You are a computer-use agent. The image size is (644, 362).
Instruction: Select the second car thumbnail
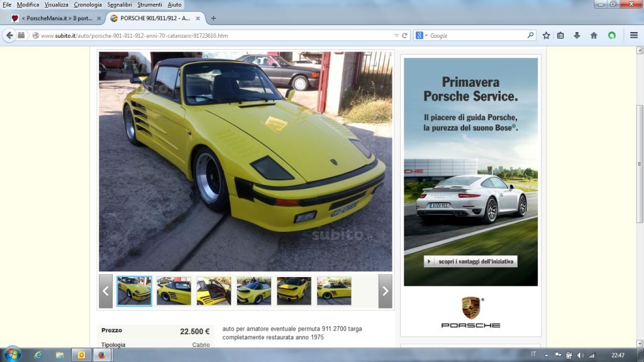pos(174,291)
